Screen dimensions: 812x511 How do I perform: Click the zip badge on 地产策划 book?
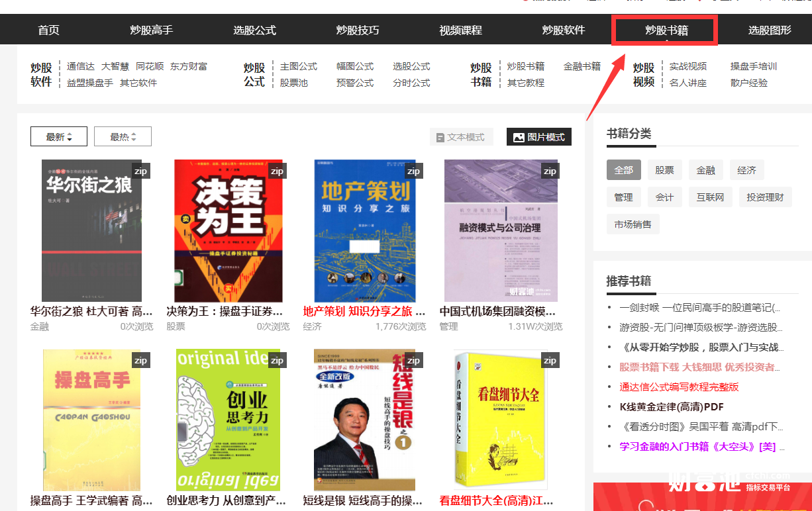(x=413, y=171)
